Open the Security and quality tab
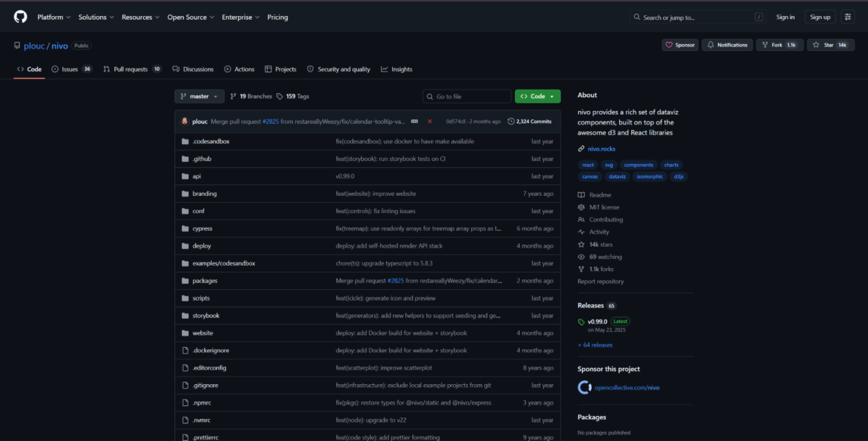The width and height of the screenshot is (868, 441). tap(339, 69)
